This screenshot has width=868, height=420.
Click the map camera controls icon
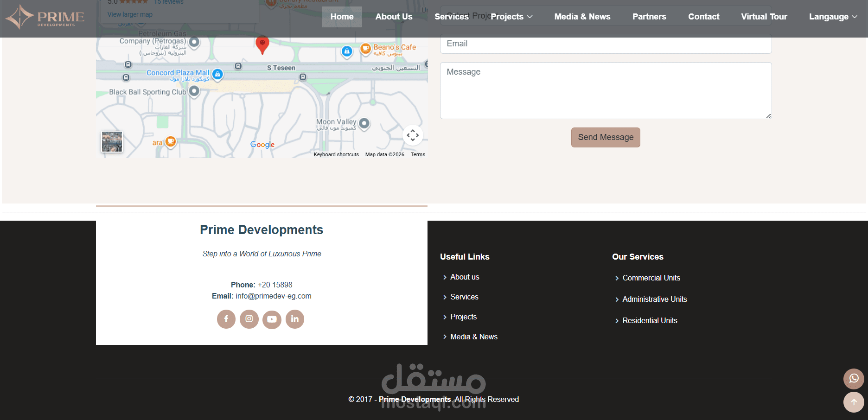[413, 135]
